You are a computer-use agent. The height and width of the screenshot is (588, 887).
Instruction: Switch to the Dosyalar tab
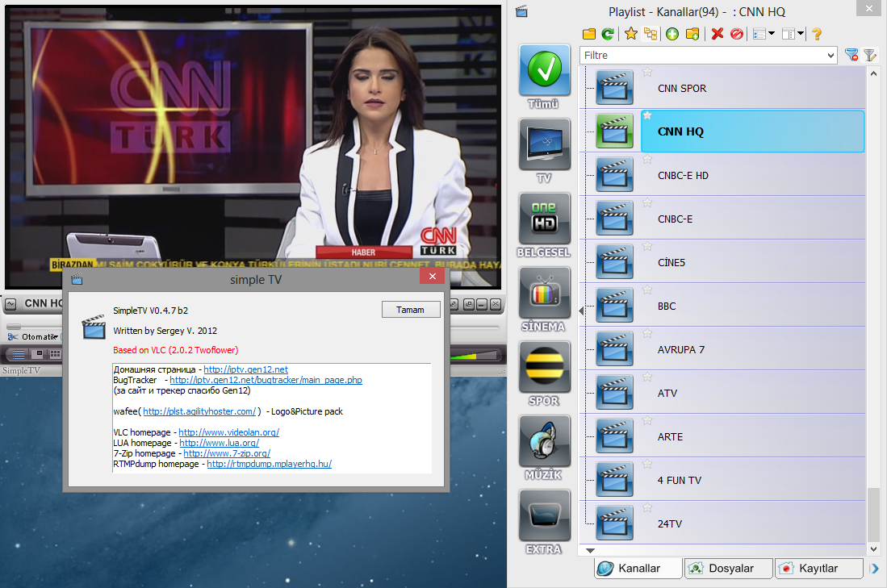tap(729, 568)
